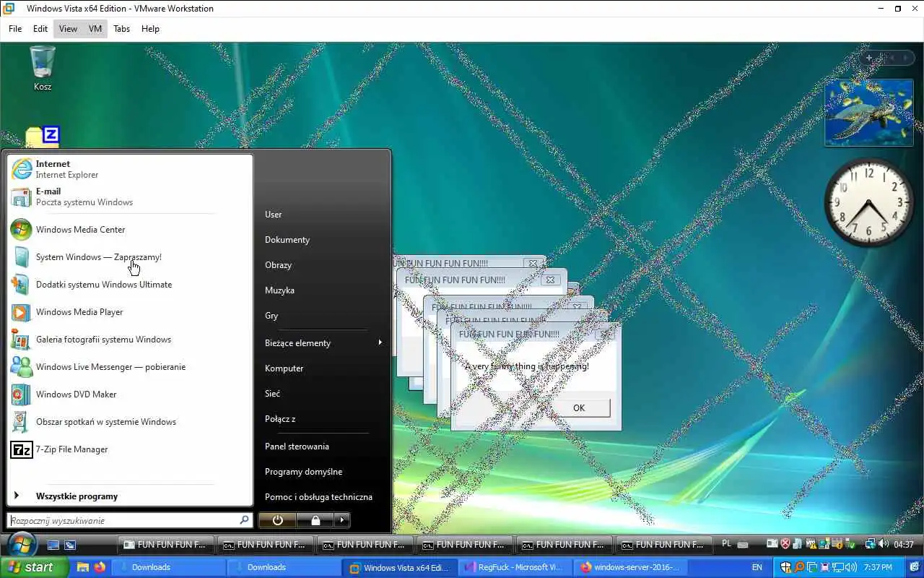Viewport: 924px width, 578px height.
Task: Expand Wszystkie programy list
Action: 130,496
